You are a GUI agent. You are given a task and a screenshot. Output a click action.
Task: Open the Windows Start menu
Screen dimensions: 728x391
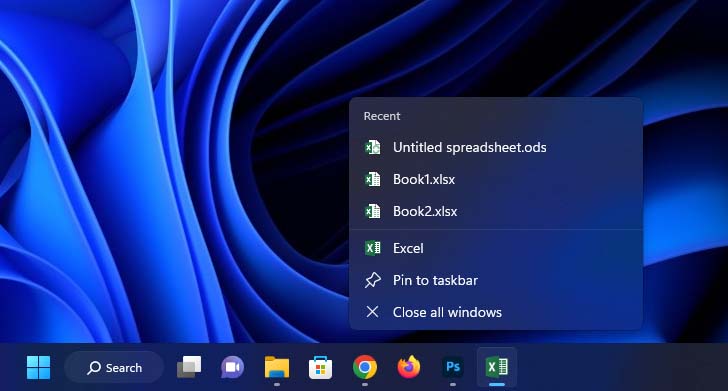[x=39, y=367]
